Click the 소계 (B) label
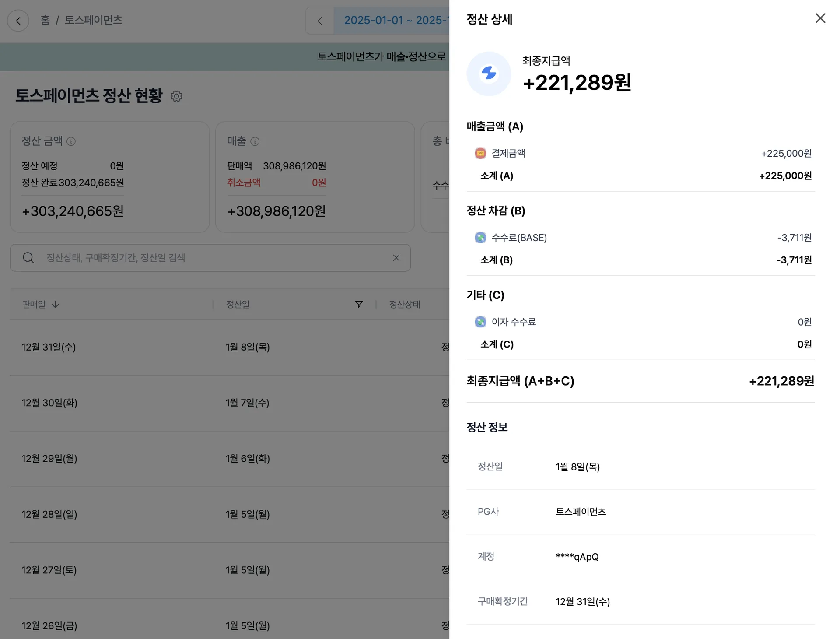The image size is (840, 639). (x=497, y=260)
